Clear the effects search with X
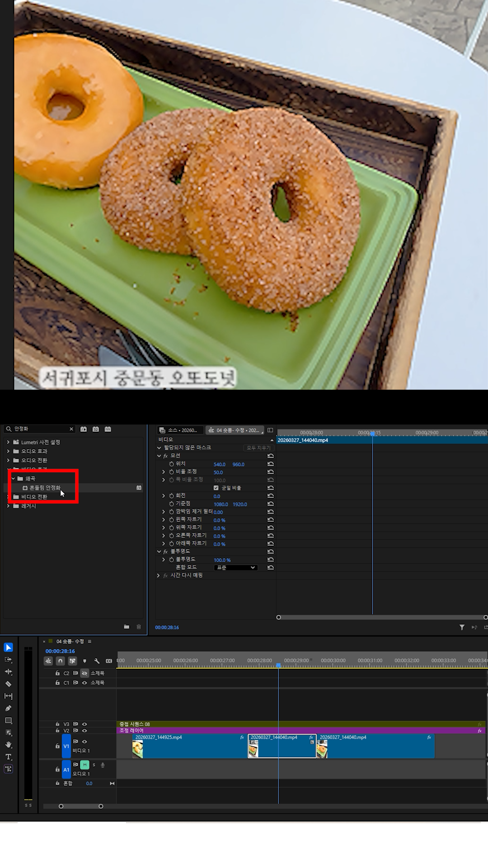Screen dimensions: 488x868 point(71,429)
